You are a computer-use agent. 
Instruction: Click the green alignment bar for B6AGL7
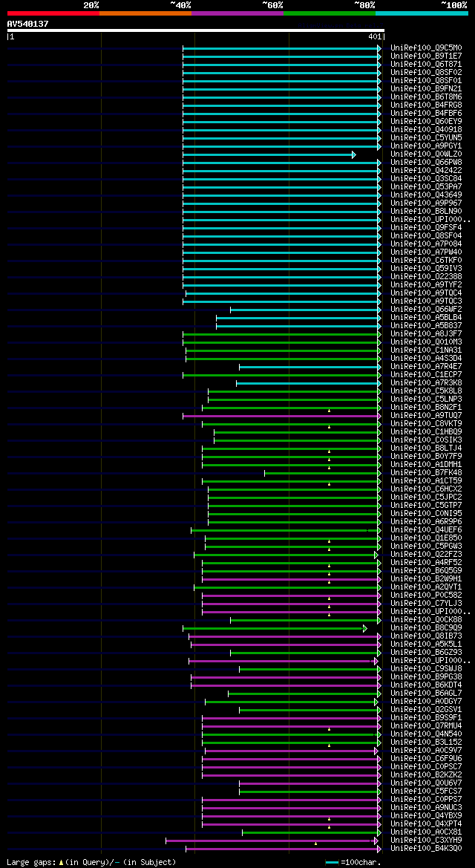click(304, 694)
